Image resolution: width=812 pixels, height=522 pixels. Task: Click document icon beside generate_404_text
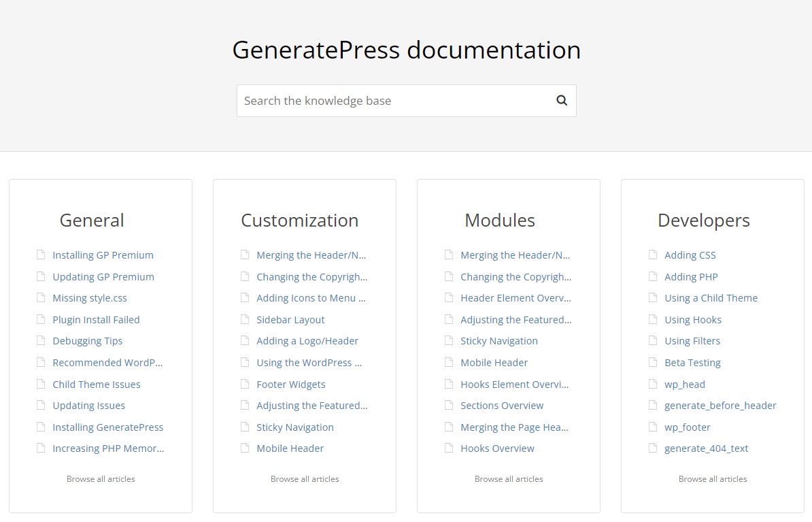coord(652,448)
